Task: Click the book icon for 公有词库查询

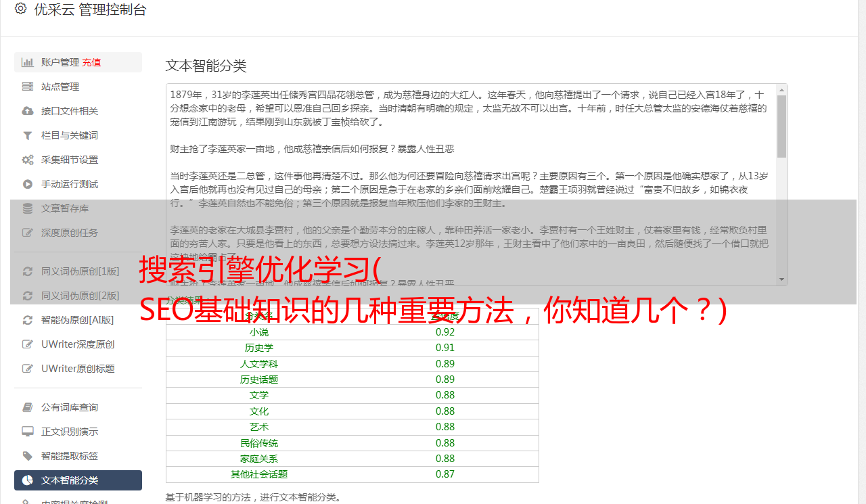Action: [28, 407]
